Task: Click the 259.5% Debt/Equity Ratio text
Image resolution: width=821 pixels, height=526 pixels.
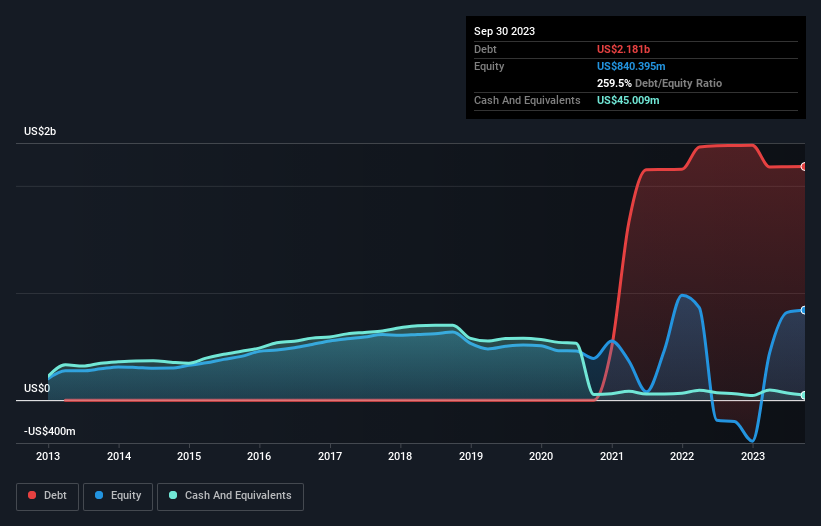Action: pos(659,83)
